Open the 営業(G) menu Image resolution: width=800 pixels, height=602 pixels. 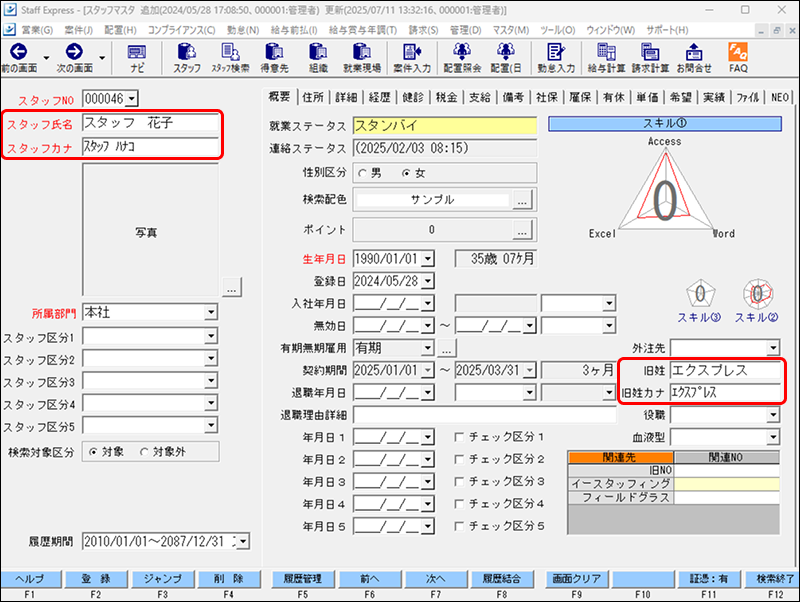coord(37,30)
